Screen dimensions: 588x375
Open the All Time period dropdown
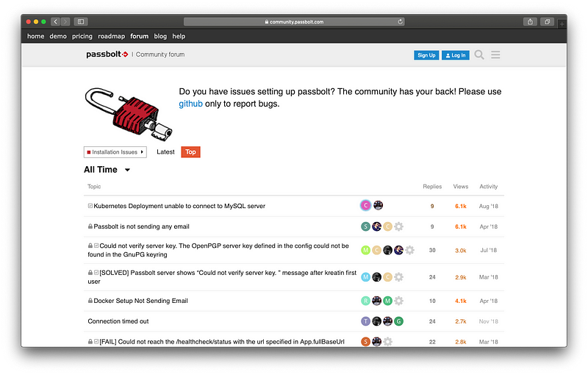pos(107,170)
